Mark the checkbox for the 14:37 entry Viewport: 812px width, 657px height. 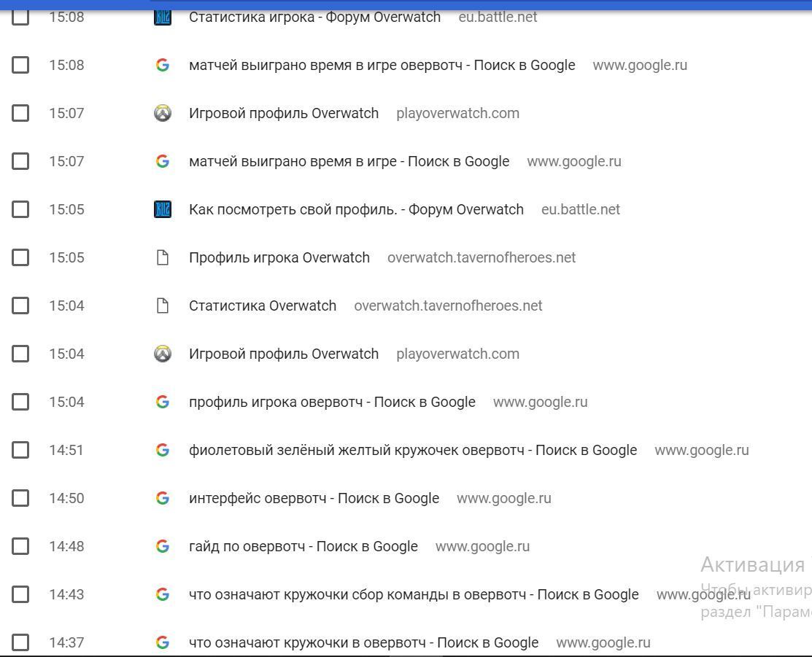(x=20, y=642)
